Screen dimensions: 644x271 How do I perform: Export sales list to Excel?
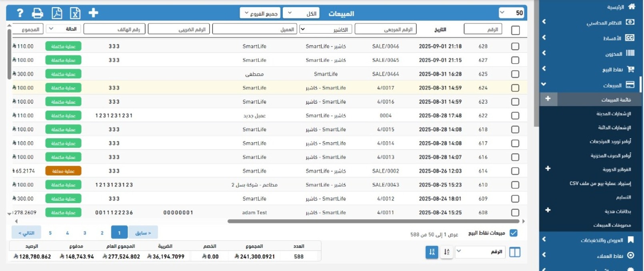(75, 13)
